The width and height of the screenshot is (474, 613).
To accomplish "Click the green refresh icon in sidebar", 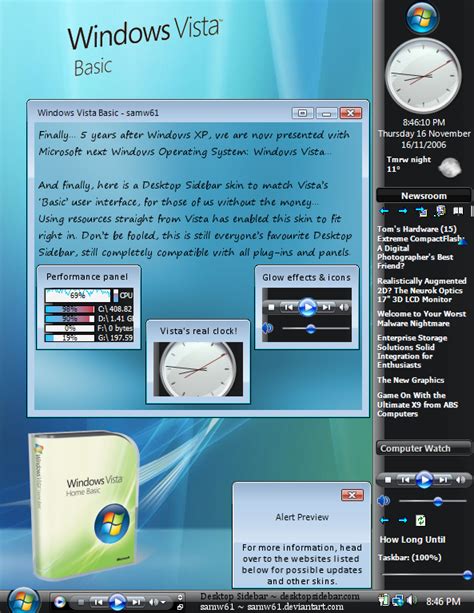I will tap(420, 520).
